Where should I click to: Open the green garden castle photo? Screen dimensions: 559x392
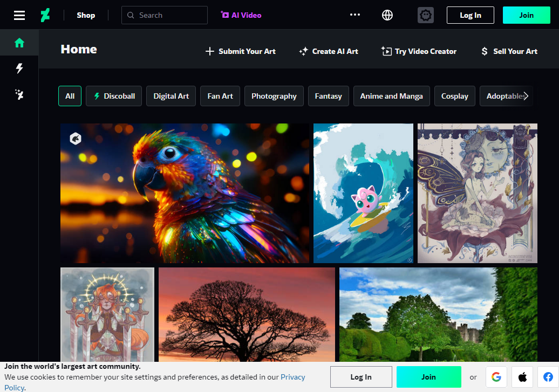click(x=438, y=315)
